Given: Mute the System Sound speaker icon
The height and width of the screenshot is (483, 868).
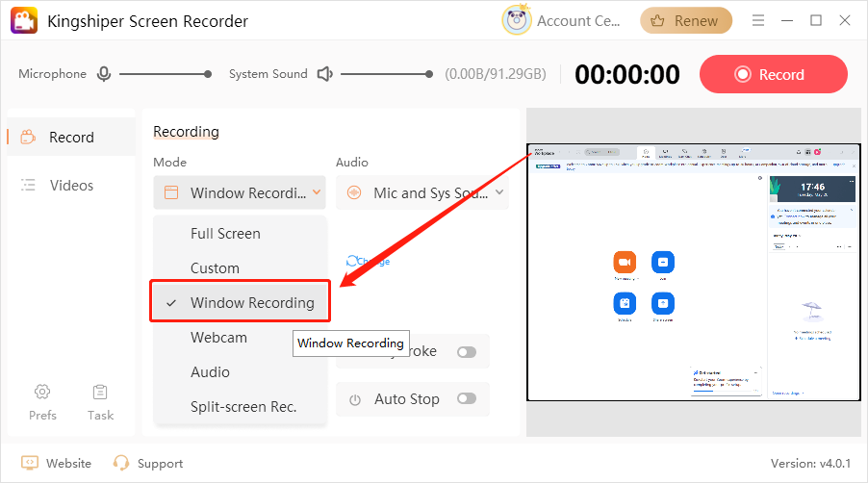Looking at the screenshot, I should [x=324, y=73].
